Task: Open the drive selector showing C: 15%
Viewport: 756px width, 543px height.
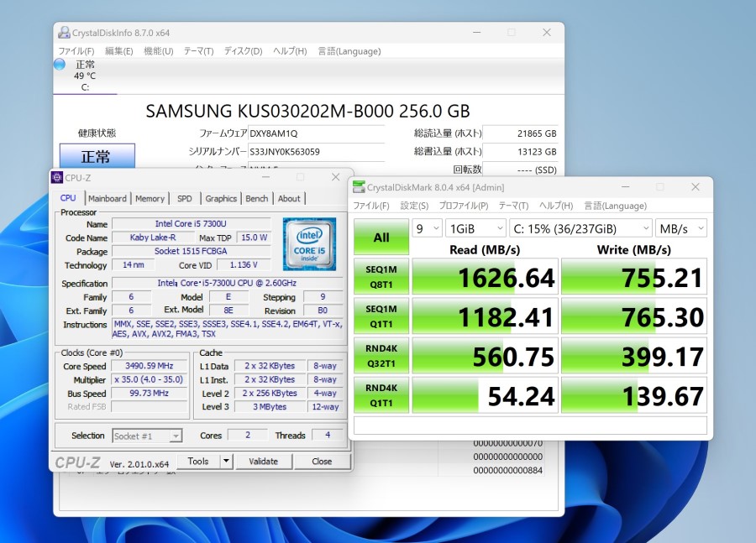Action: [580, 228]
